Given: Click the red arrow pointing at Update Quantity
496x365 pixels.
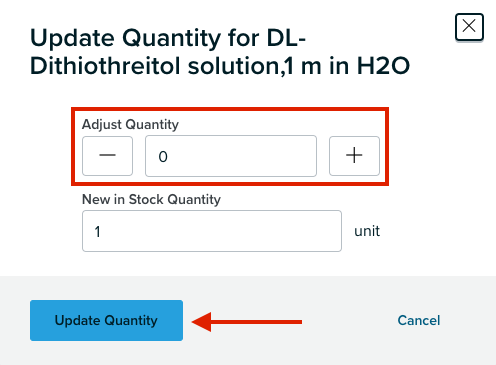Looking at the screenshot, I should click(247, 322).
